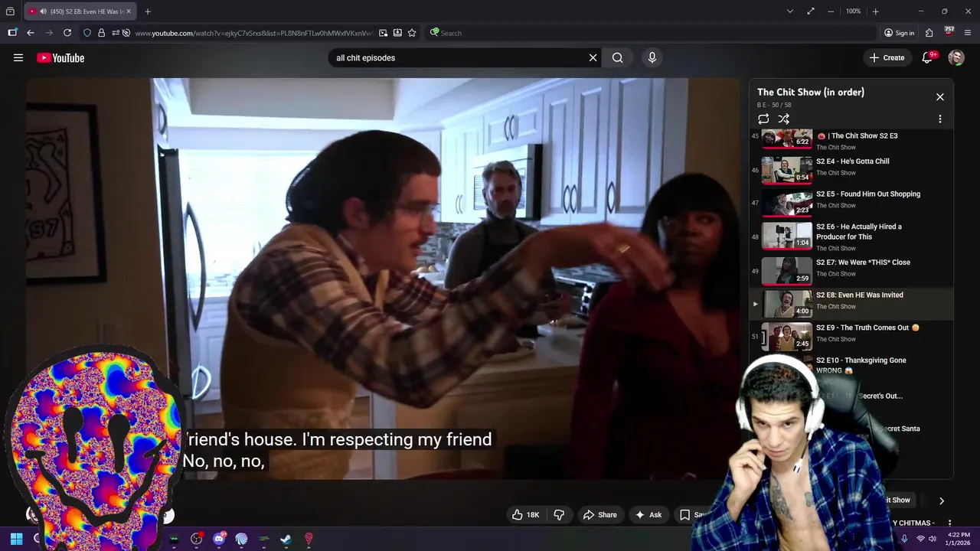Clear the YouTube search box text

[x=593, y=57]
